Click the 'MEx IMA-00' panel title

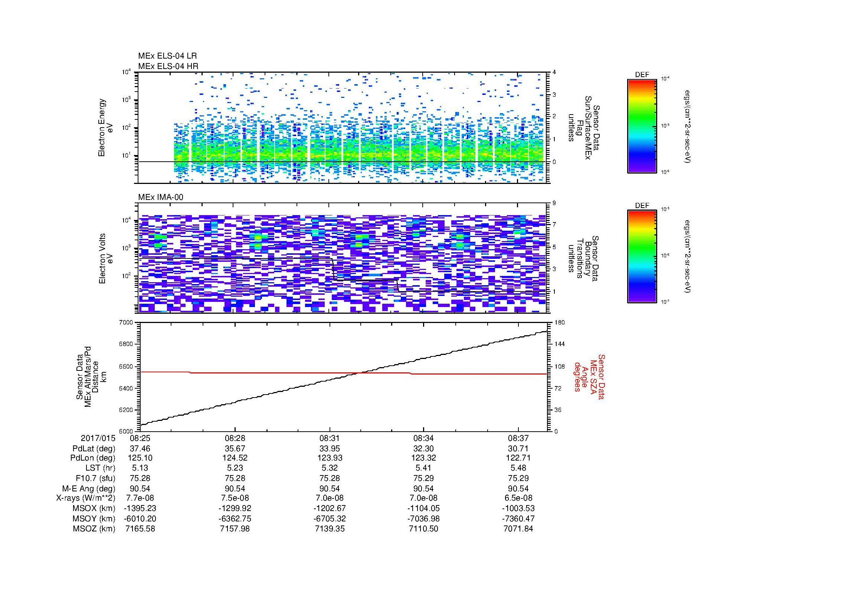(161, 197)
